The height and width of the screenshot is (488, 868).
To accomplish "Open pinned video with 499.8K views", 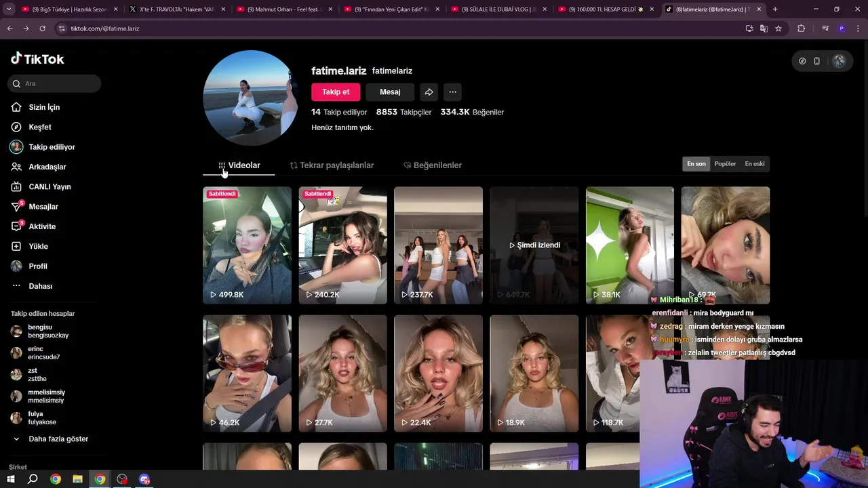I will [247, 245].
